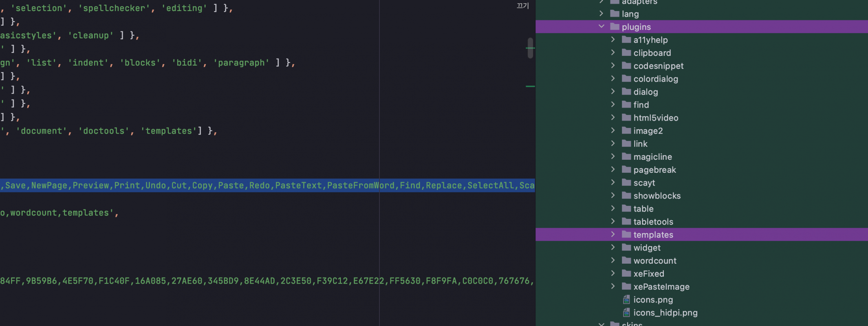Click 'spellchecker' string in the code
Viewport: 868px width, 326px height.
pyautogui.click(x=114, y=8)
